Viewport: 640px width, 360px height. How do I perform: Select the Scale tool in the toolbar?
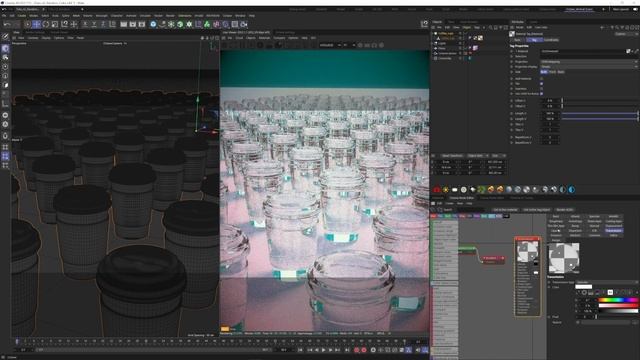point(55,24)
